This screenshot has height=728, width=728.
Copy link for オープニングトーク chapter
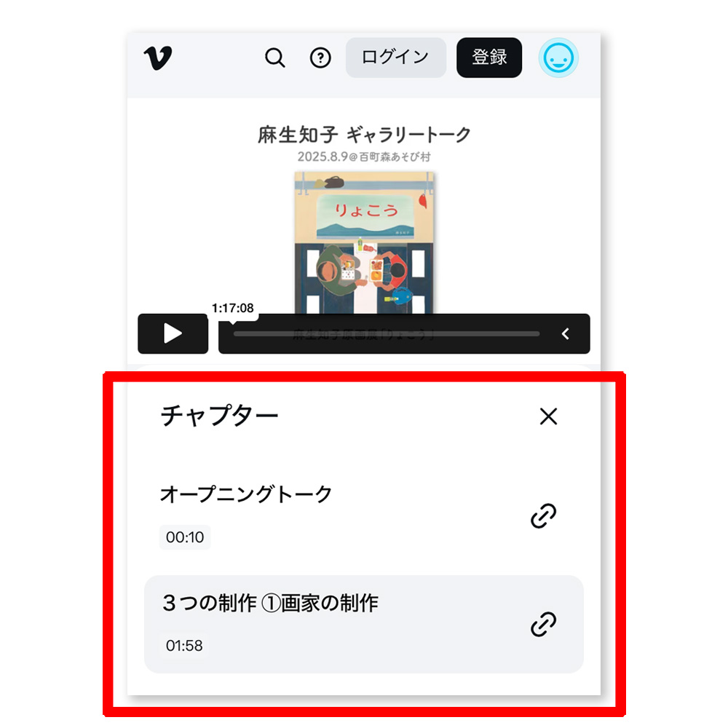(x=543, y=515)
